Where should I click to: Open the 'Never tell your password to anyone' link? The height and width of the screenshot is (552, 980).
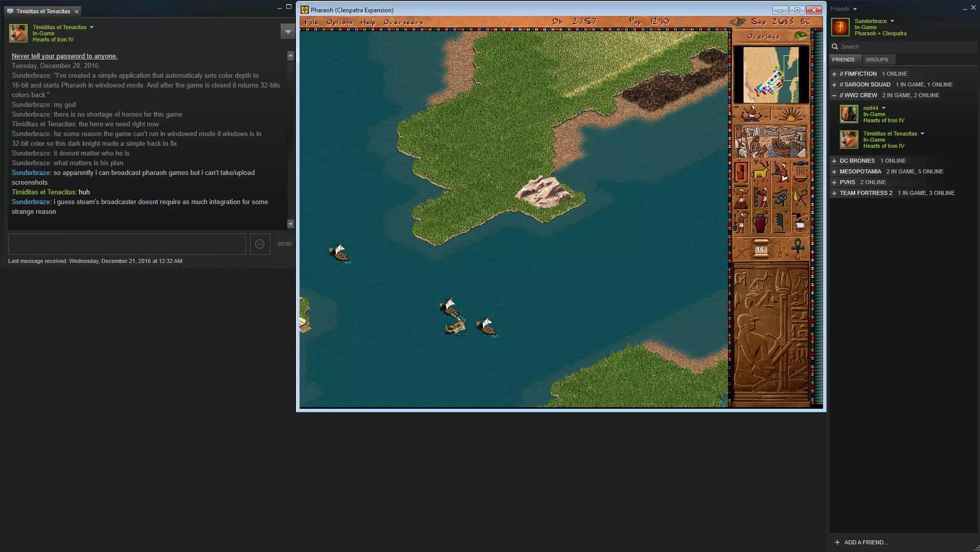coord(64,56)
